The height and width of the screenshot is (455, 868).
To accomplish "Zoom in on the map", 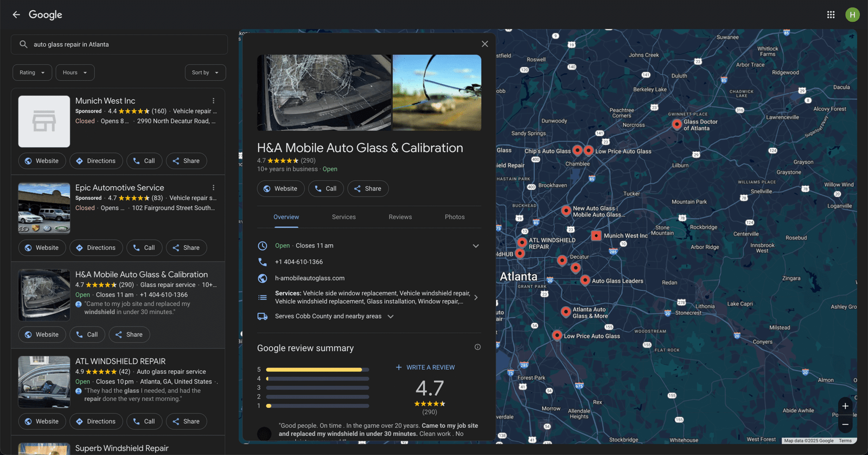I will [x=845, y=406].
